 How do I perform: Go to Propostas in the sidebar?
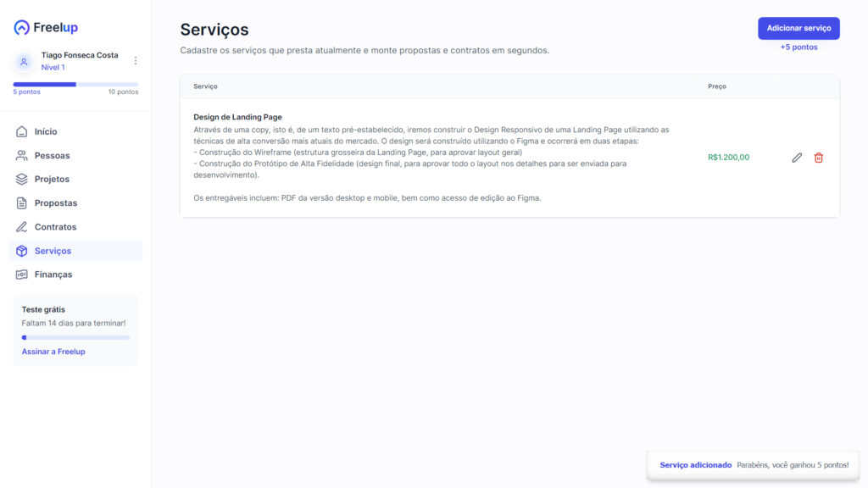[x=56, y=203]
